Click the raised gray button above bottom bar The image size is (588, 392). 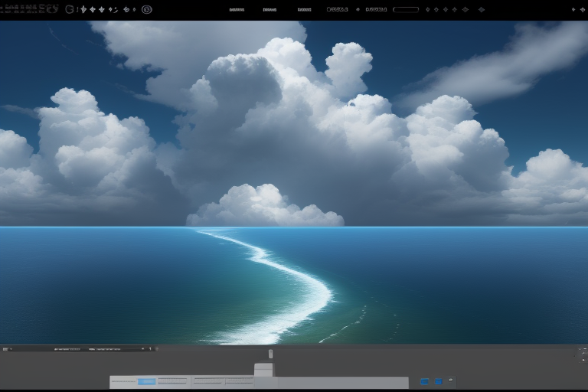click(x=263, y=369)
